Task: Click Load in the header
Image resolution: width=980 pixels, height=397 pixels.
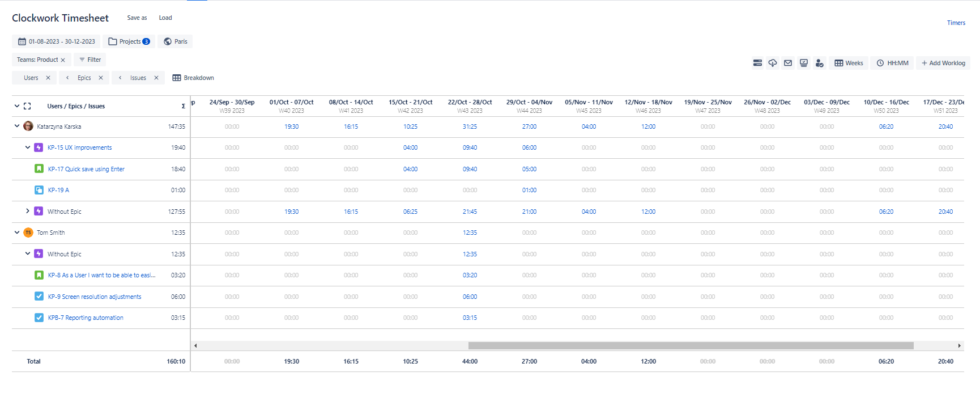Action: pos(165,18)
